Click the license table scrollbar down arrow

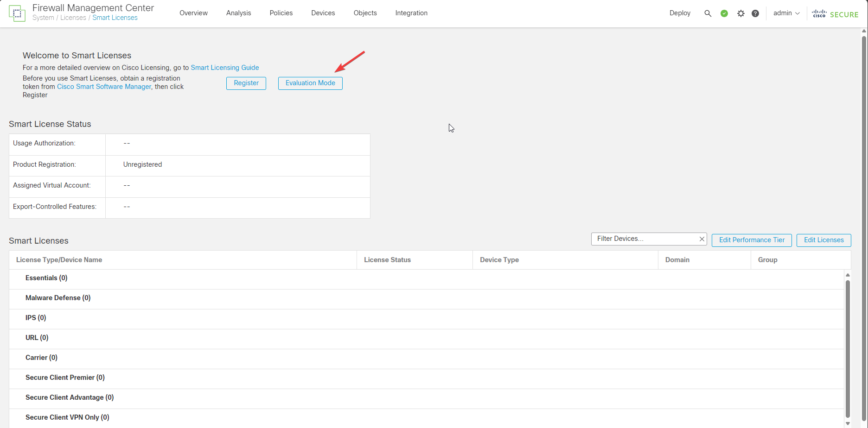pyautogui.click(x=848, y=423)
